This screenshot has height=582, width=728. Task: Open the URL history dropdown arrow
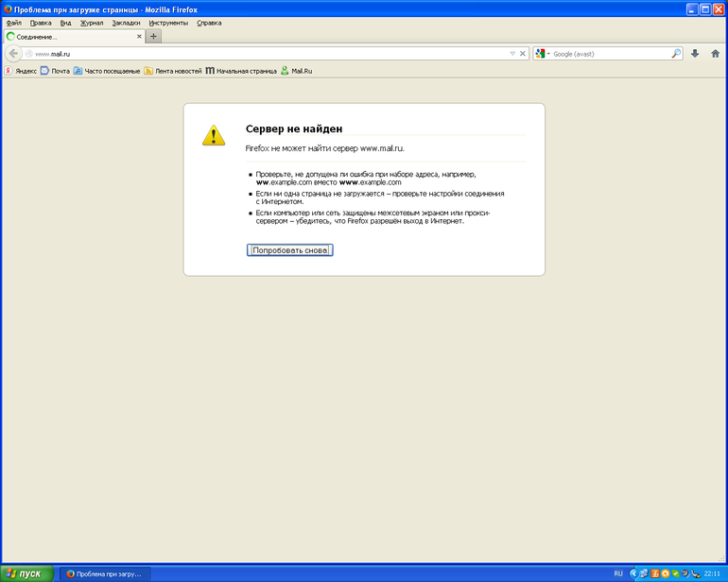pyautogui.click(x=512, y=53)
